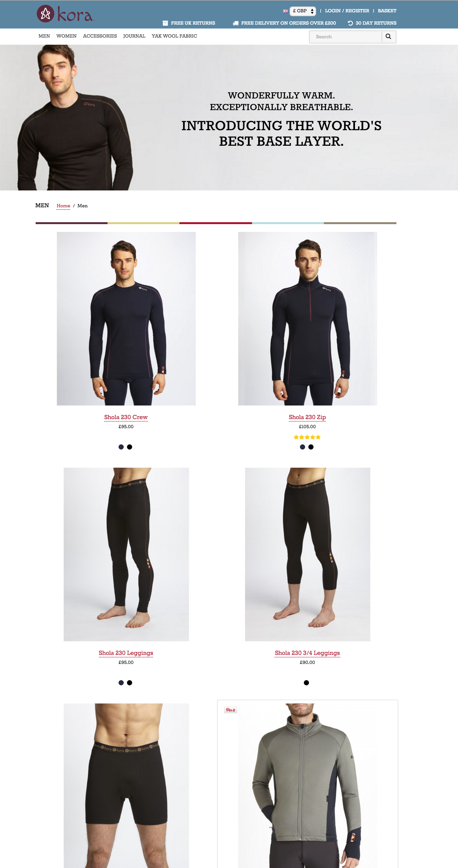The height and width of the screenshot is (868, 458).
Task: Go to the YAK WOOL FABRIC page
Action: pos(174,36)
